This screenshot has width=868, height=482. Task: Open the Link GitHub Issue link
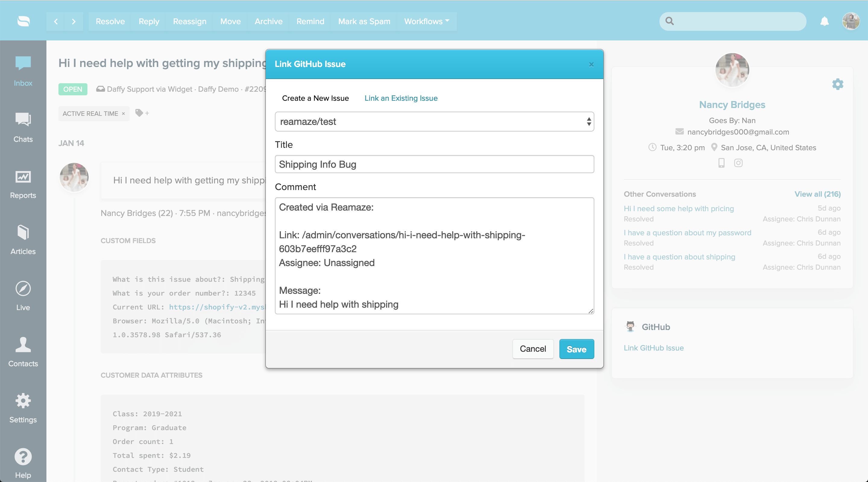654,348
